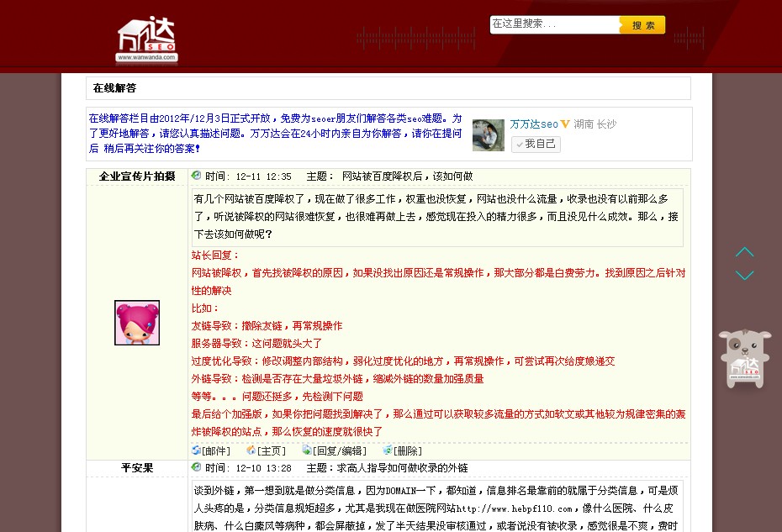This screenshot has height=532, width=782.
Task: Click the 主页 homepage icon link
Action: pyautogui.click(x=267, y=450)
